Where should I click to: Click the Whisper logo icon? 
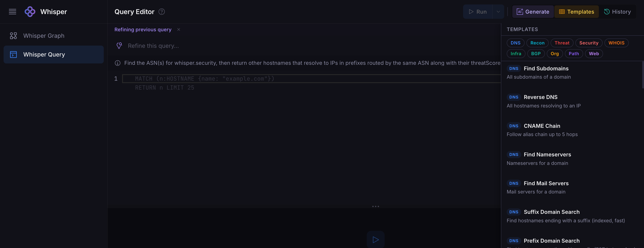[x=30, y=11]
